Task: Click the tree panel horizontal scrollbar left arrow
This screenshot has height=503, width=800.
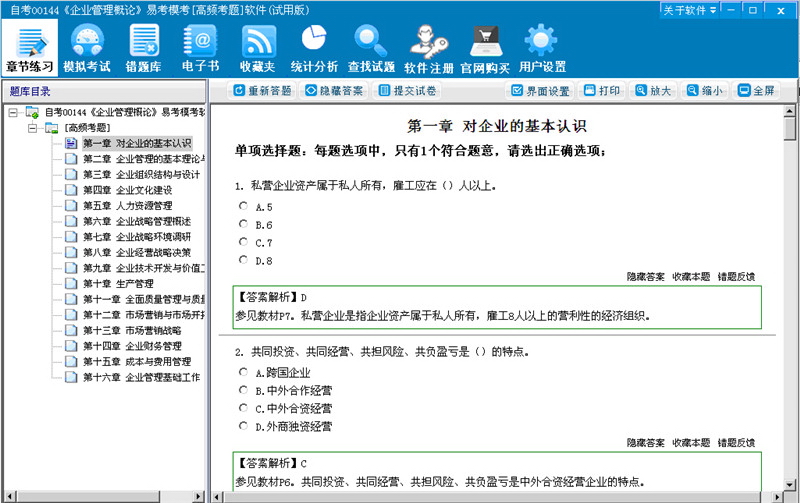Action: pyautogui.click(x=9, y=496)
